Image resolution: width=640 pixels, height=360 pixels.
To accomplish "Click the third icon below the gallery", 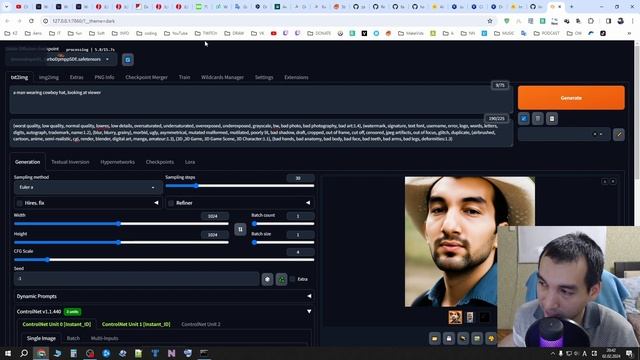I will tap(463, 338).
